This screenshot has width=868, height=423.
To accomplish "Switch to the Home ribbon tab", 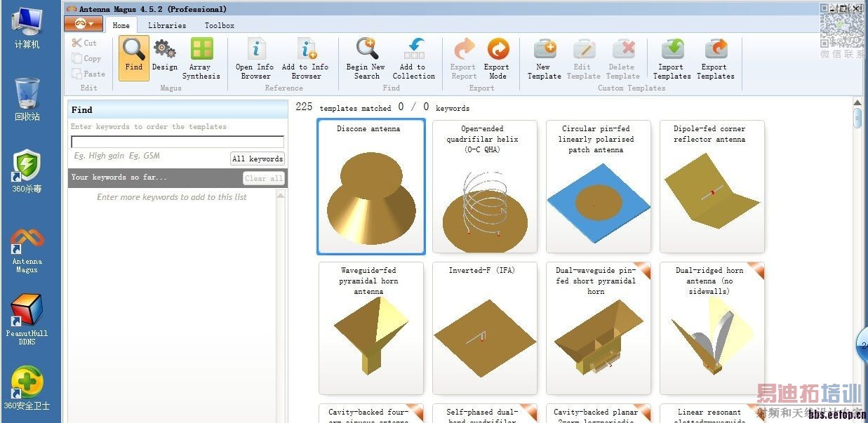I will point(121,25).
